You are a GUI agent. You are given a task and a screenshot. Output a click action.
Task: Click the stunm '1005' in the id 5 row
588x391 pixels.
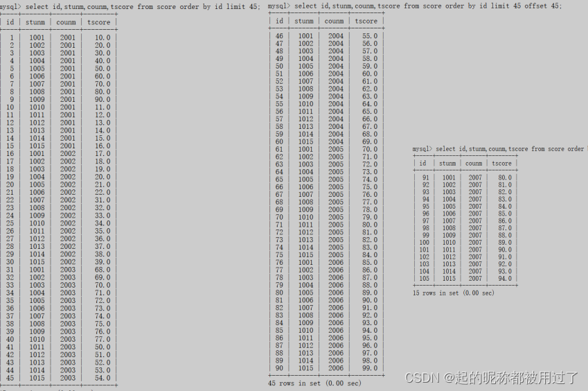pyautogui.click(x=37, y=69)
